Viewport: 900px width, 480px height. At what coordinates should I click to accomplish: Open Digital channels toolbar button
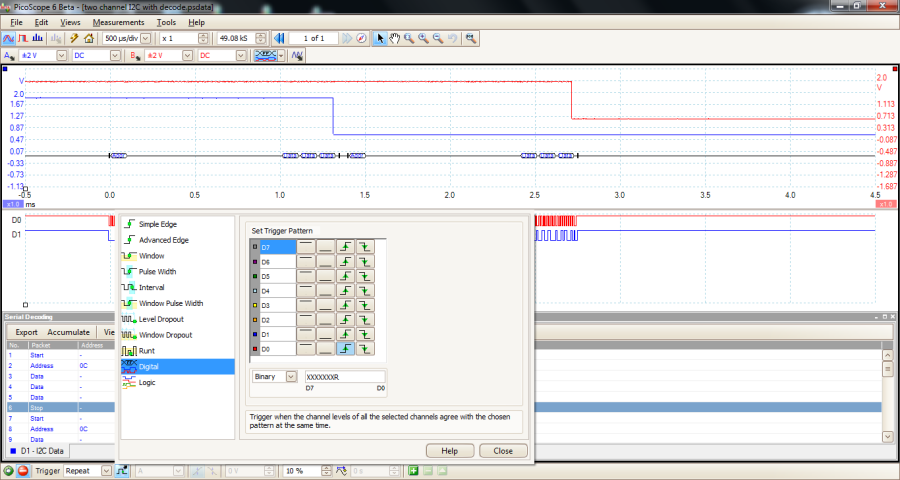click(x=266, y=55)
